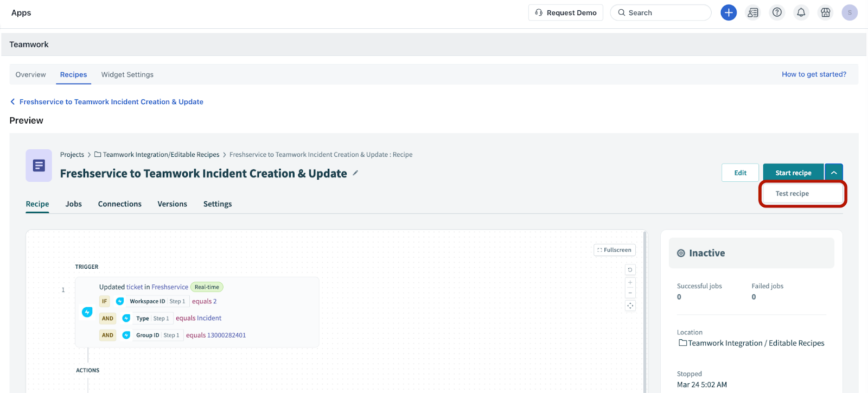Click the fit-to-center canvas icon
The image size is (868, 393).
pyautogui.click(x=630, y=306)
